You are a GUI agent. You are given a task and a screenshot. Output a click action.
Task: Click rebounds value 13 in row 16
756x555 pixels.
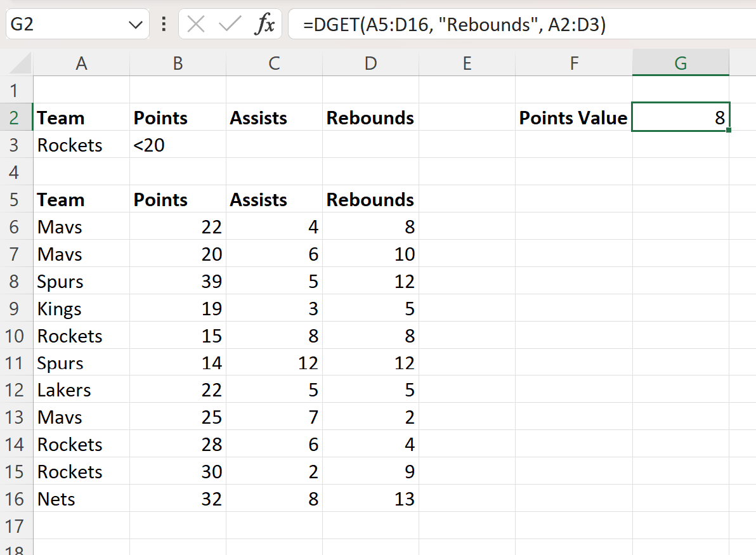[370, 499]
